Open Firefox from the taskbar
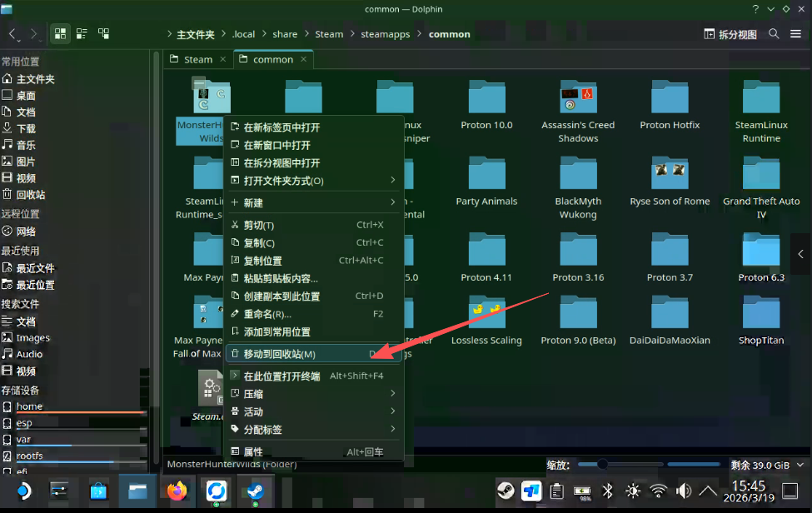Image resolution: width=812 pixels, height=513 pixels. [177, 491]
